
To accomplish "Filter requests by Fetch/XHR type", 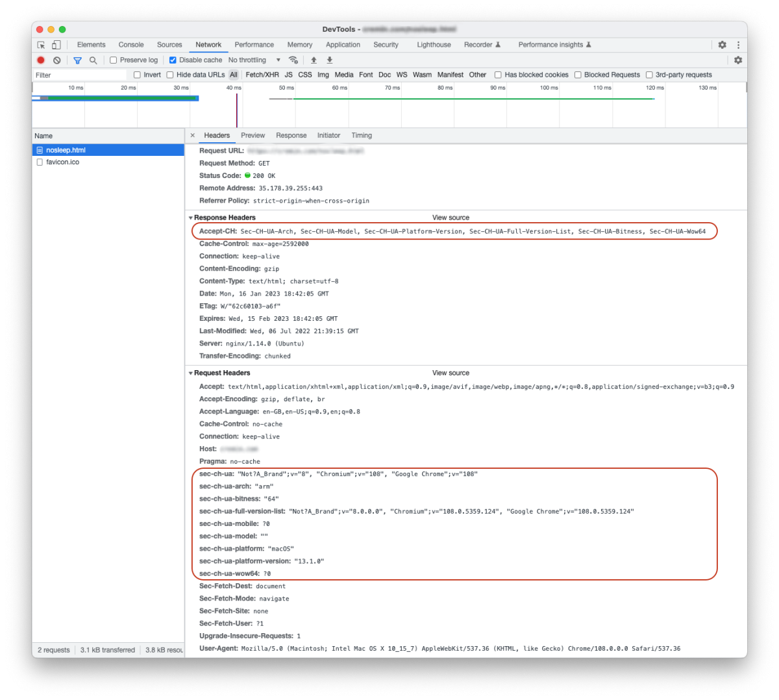I will click(262, 75).
